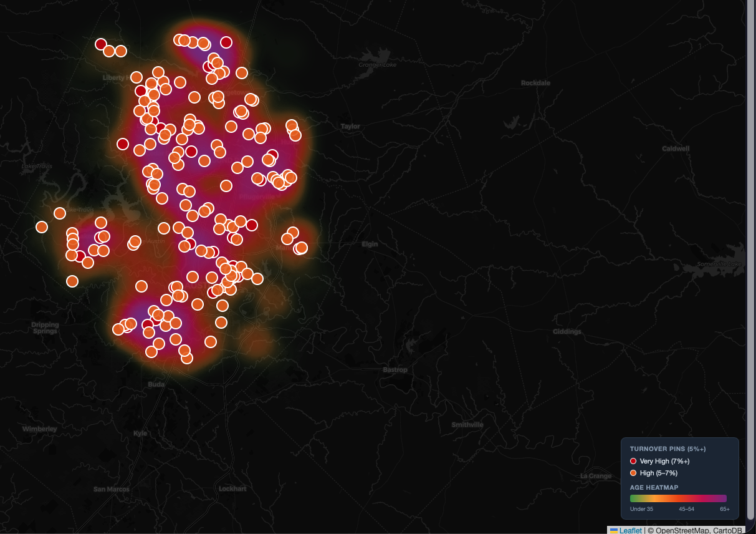Click the Very High red legend dot
Viewport: 756px width, 534px height.
coord(633,461)
